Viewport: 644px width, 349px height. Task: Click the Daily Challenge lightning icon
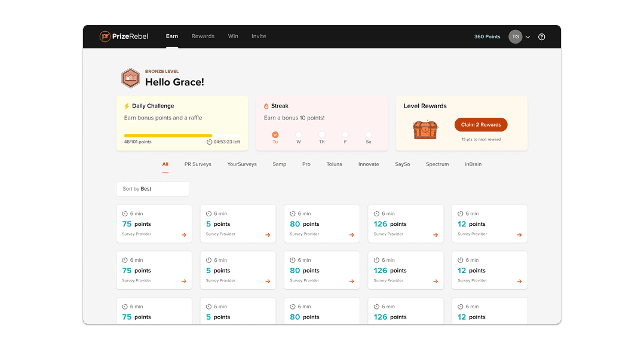pos(127,106)
